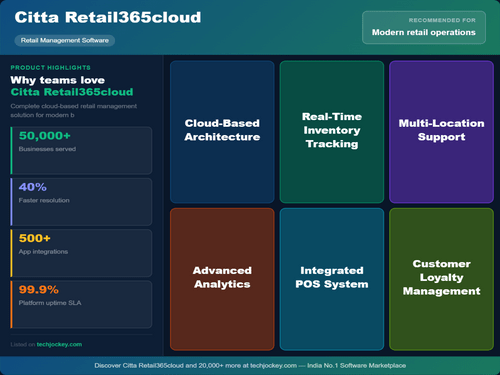Open the 50,000+ Businesses served stat card
The image size is (500, 375).
point(81,150)
